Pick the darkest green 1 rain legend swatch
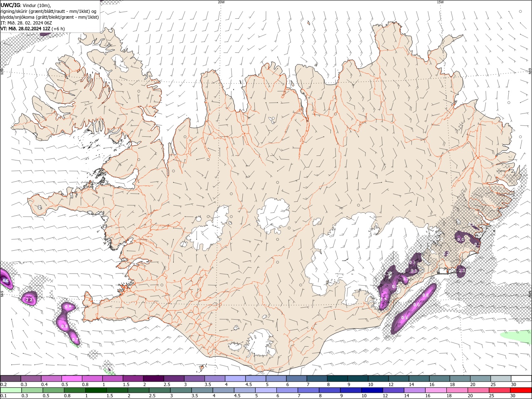The image size is (532, 399). 96,390
